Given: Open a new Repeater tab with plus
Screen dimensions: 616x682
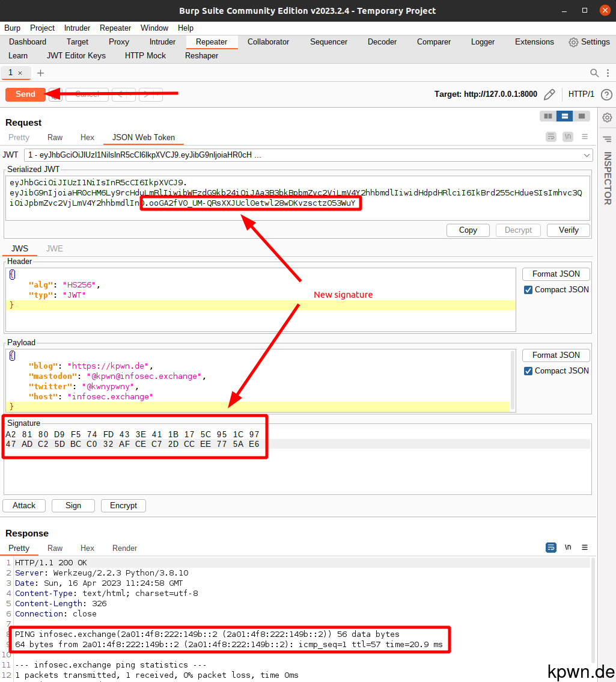Looking at the screenshot, I should 40,72.
